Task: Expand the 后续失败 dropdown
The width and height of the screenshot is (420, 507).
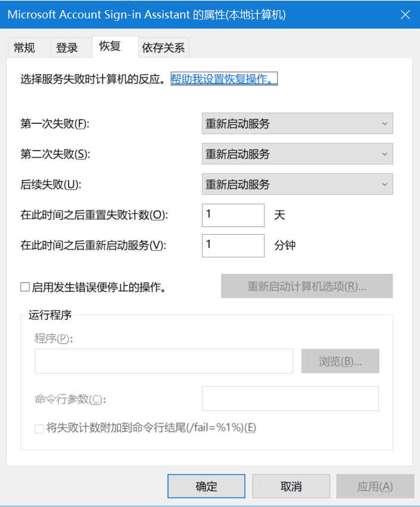Action: [297, 184]
